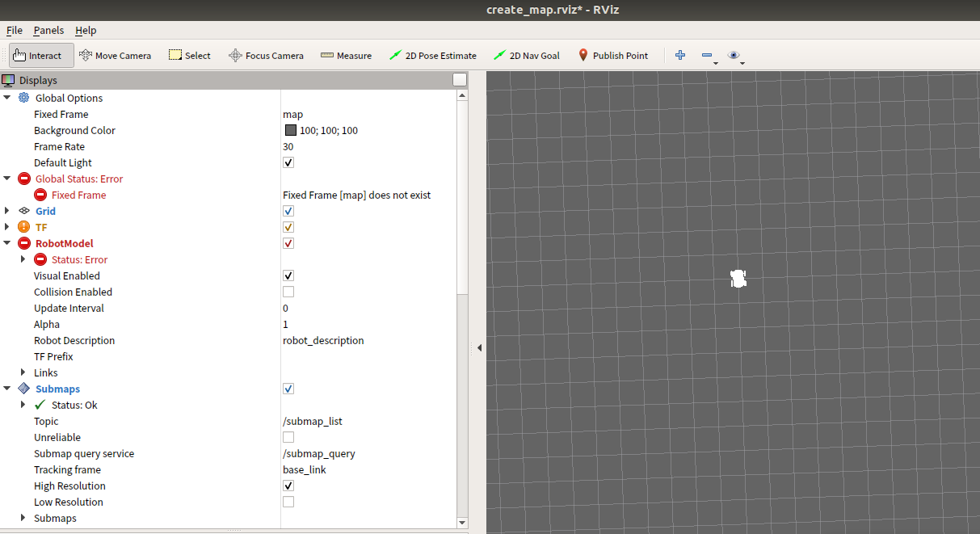
Task: Uncheck the High Resolution option
Action: coord(288,486)
